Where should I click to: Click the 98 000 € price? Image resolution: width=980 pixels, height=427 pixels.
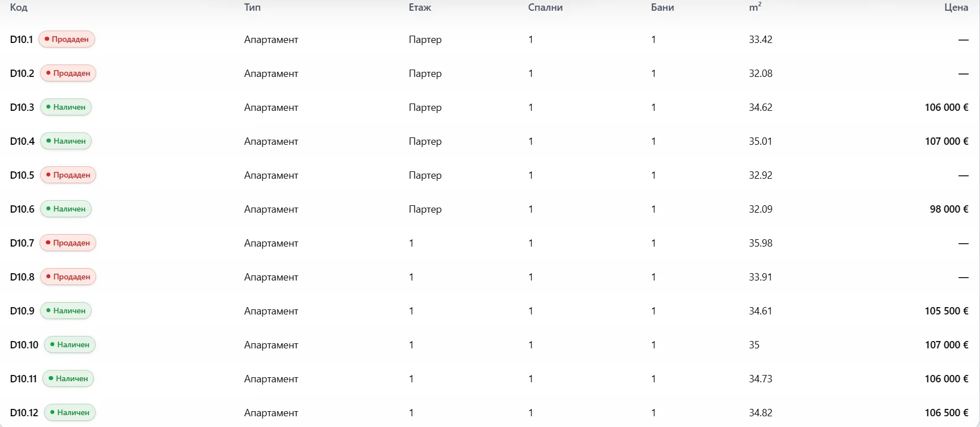949,209
